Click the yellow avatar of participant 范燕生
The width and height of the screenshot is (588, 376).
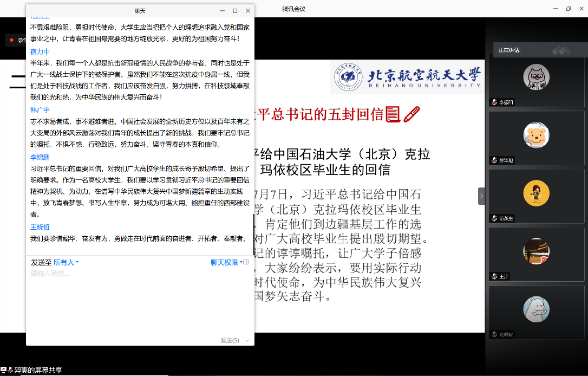point(536,193)
